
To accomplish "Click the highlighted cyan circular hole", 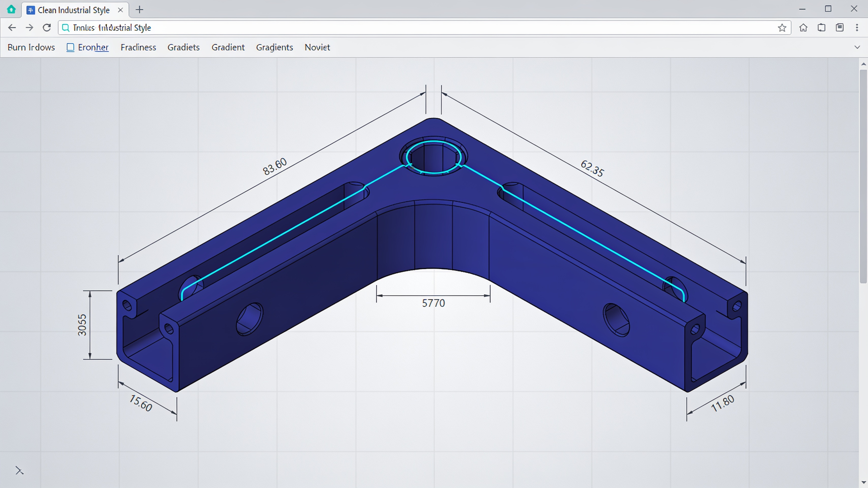I will click(433, 157).
